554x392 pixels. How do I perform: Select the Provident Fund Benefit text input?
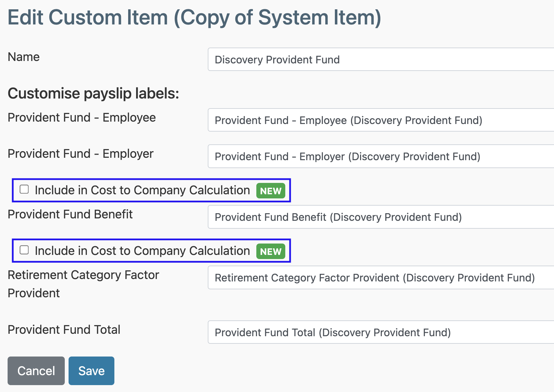345,217
